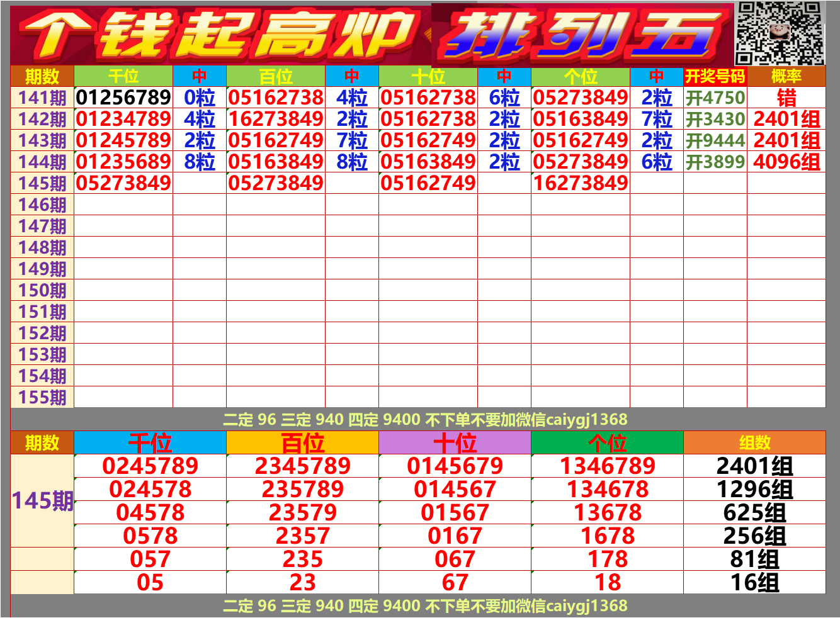Click the 0粒 result cell
The height and width of the screenshot is (618, 840).
[x=200, y=98]
